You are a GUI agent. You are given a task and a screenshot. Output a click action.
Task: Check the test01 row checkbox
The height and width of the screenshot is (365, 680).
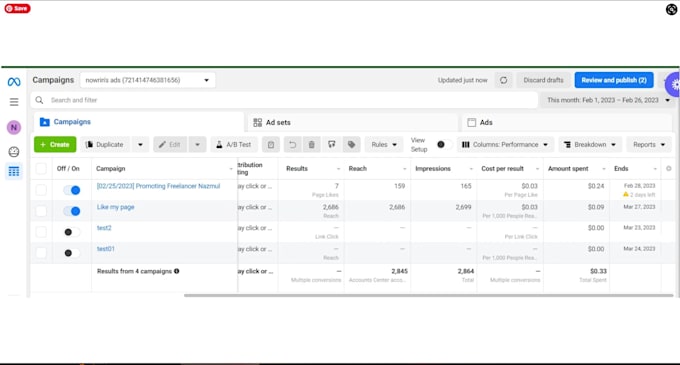(x=41, y=253)
